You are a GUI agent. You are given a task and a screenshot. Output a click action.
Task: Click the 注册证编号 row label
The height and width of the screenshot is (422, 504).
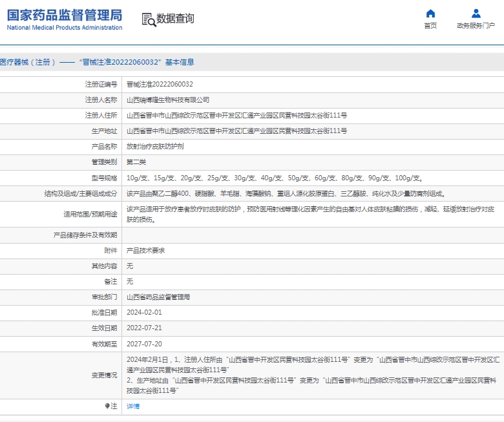pos(101,84)
